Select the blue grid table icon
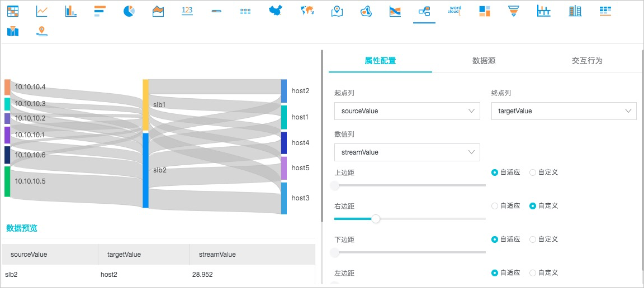Screen dimensions: 644x288 pos(605,11)
